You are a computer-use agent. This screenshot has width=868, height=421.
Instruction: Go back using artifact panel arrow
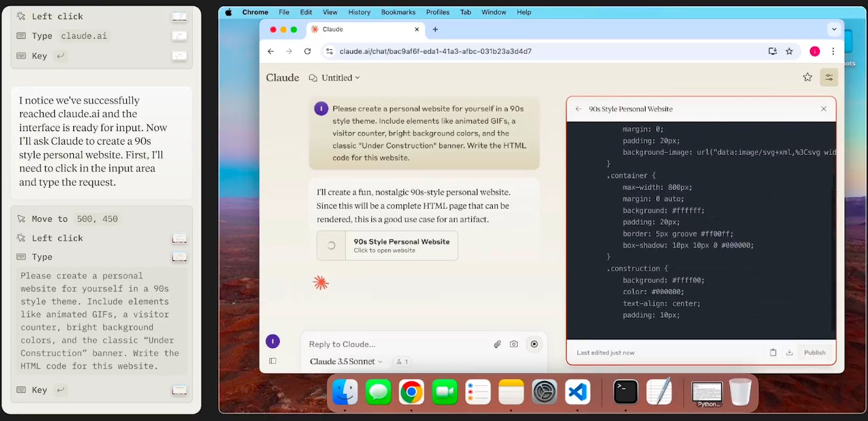click(578, 109)
